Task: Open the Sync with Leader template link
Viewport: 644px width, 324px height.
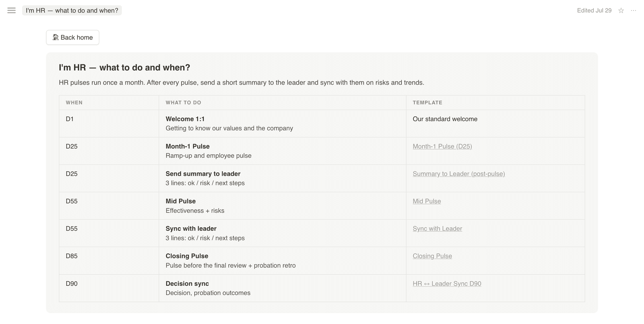Action: tap(437, 228)
